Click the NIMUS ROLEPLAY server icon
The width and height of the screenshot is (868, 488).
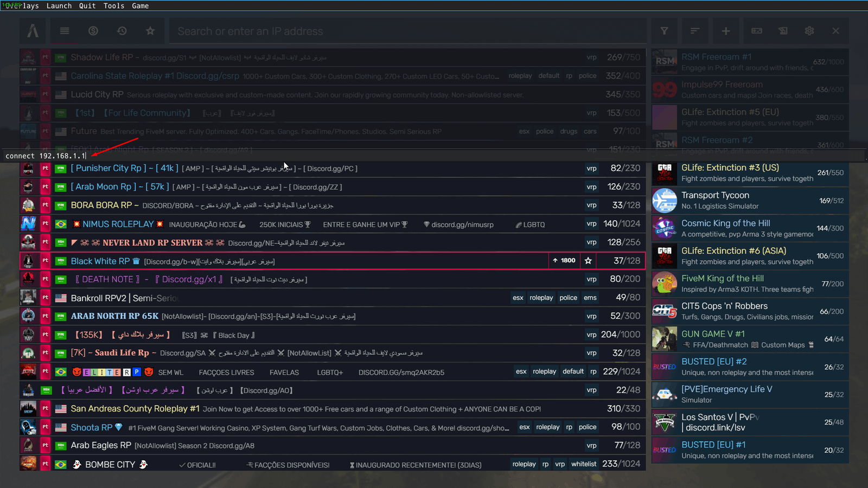click(x=28, y=224)
